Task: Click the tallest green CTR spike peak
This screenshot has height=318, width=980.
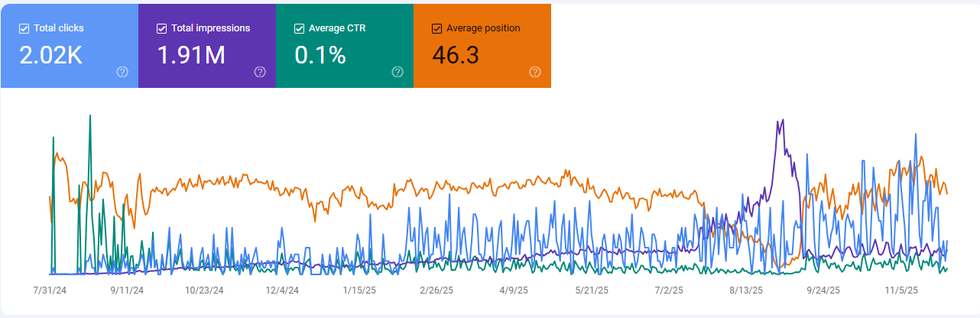Action: coord(90,116)
